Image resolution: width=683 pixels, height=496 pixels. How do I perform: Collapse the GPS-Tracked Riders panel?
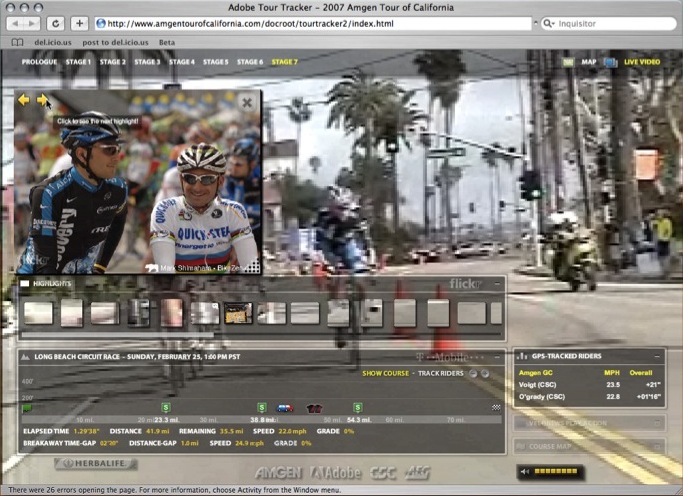point(657,356)
